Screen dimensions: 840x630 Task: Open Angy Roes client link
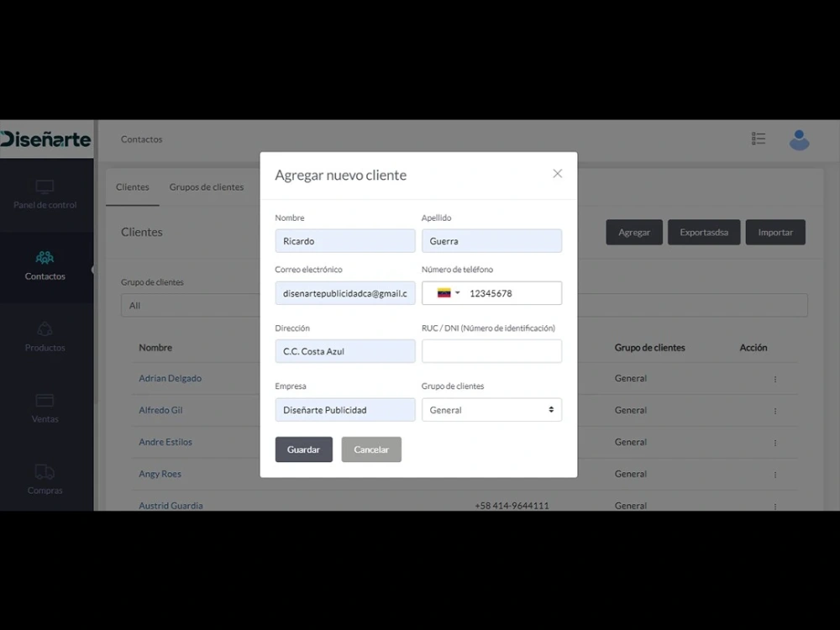(160, 474)
